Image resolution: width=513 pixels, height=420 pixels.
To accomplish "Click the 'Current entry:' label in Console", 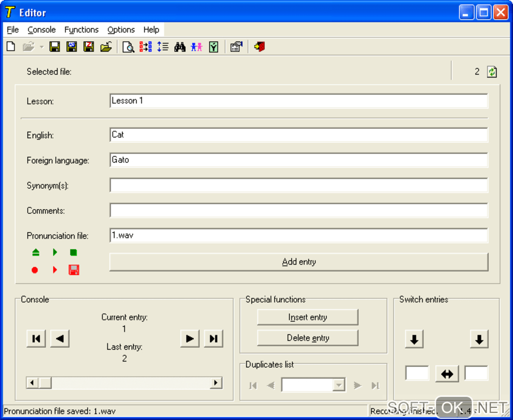I will (x=124, y=317).
